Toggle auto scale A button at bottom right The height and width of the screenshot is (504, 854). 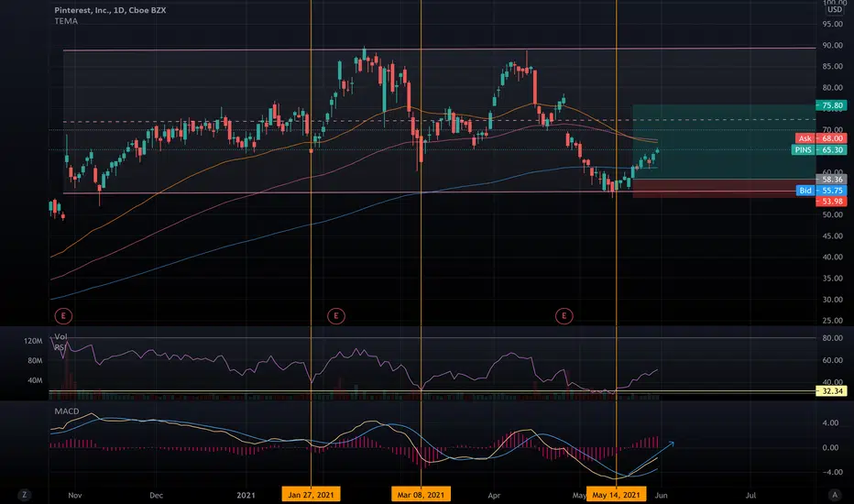pos(835,495)
